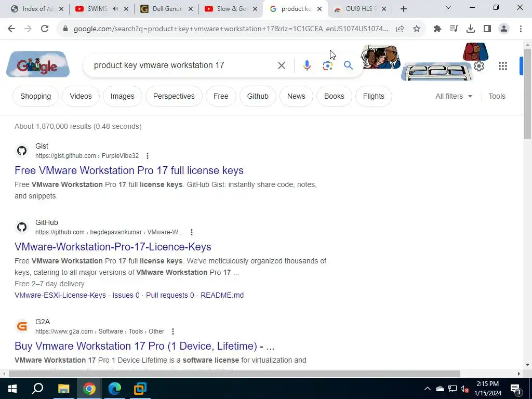Image resolution: width=532 pixels, height=399 pixels.
Task: Open Google quick settings gear
Action: pos(478,66)
